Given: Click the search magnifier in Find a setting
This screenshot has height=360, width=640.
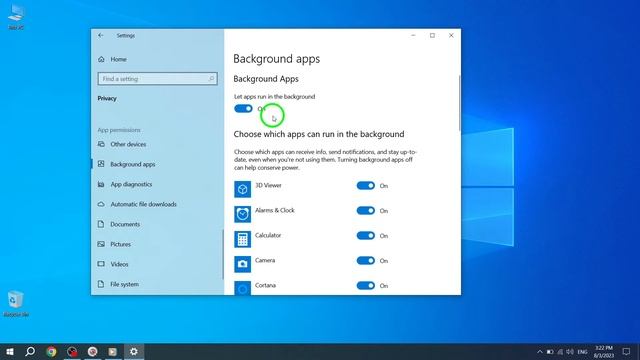Looking at the screenshot, I should tap(211, 79).
